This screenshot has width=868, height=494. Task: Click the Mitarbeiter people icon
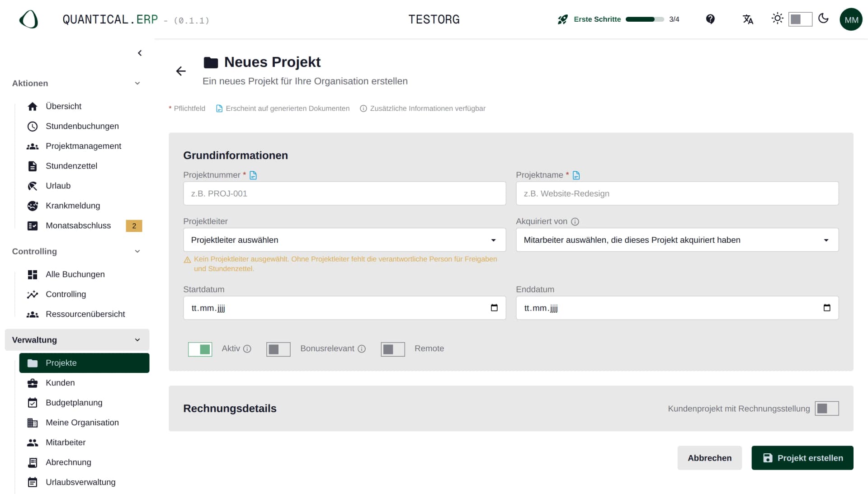click(33, 442)
